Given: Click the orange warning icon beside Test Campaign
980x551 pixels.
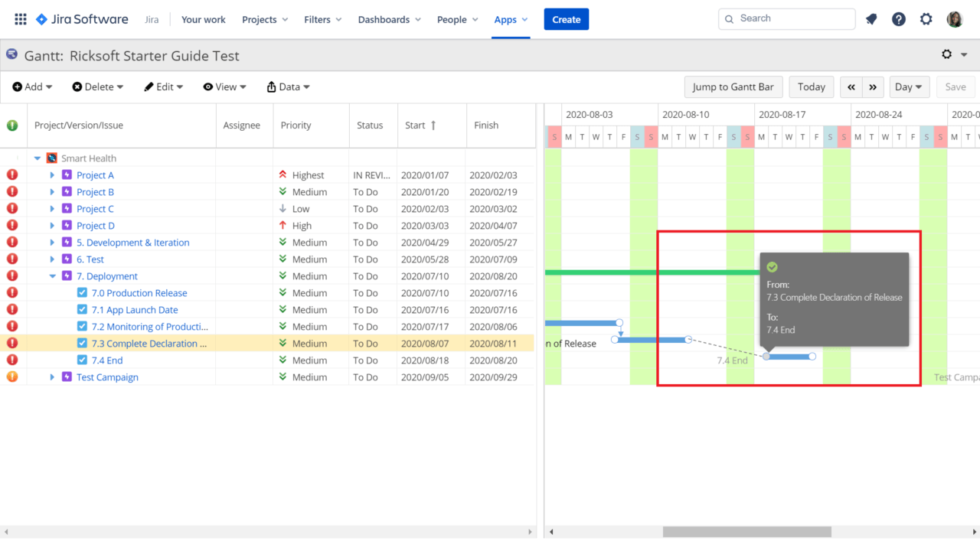Looking at the screenshot, I should (x=11, y=377).
